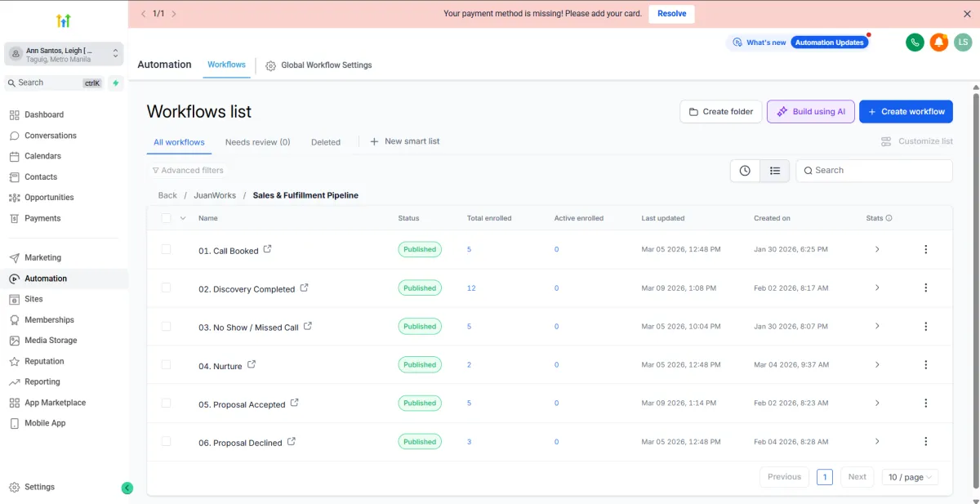Click the workflows Search field
980x504 pixels.
pos(874,171)
